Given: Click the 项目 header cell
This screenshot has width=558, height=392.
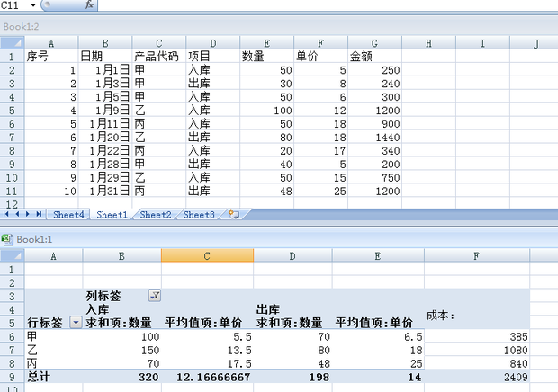Looking at the screenshot, I should coord(212,56).
